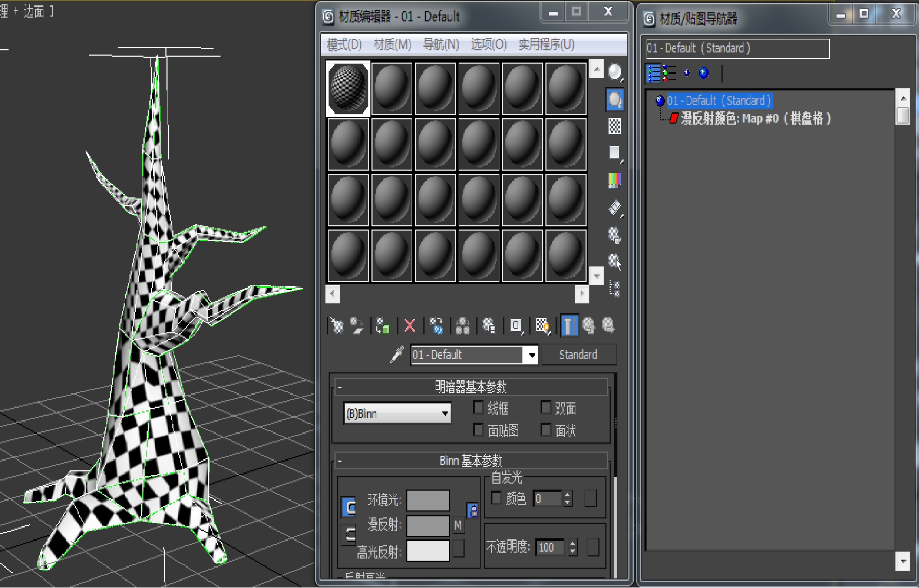Viewport: 919px width, 588px height.
Task: Open the 导航(N) menu
Action: coord(441,44)
